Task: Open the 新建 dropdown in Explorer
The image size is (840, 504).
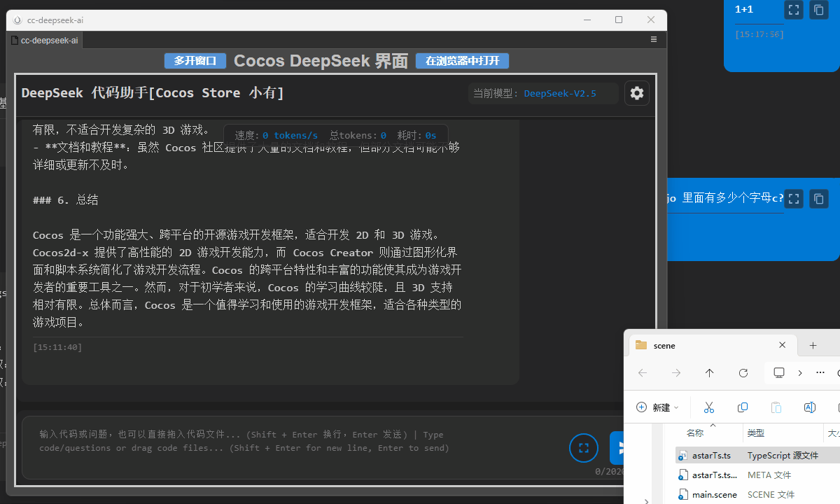Action: tap(658, 407)
